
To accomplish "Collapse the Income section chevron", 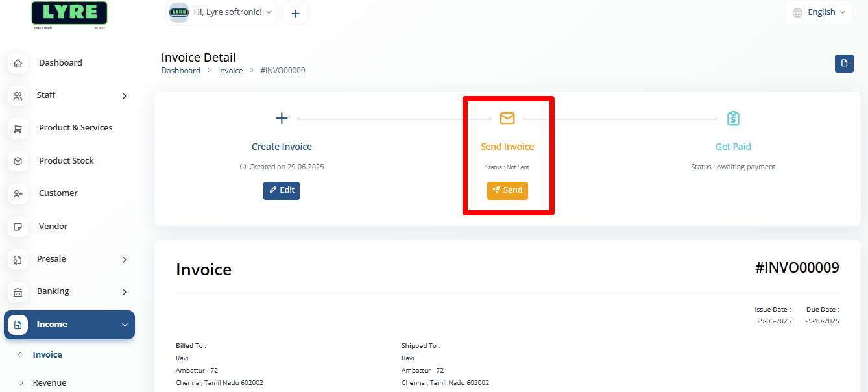I will pyautogui.click(x=125, y=325).
